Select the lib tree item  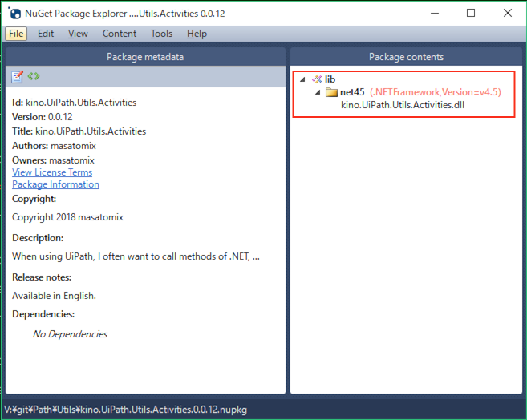(x=330, y=79)
